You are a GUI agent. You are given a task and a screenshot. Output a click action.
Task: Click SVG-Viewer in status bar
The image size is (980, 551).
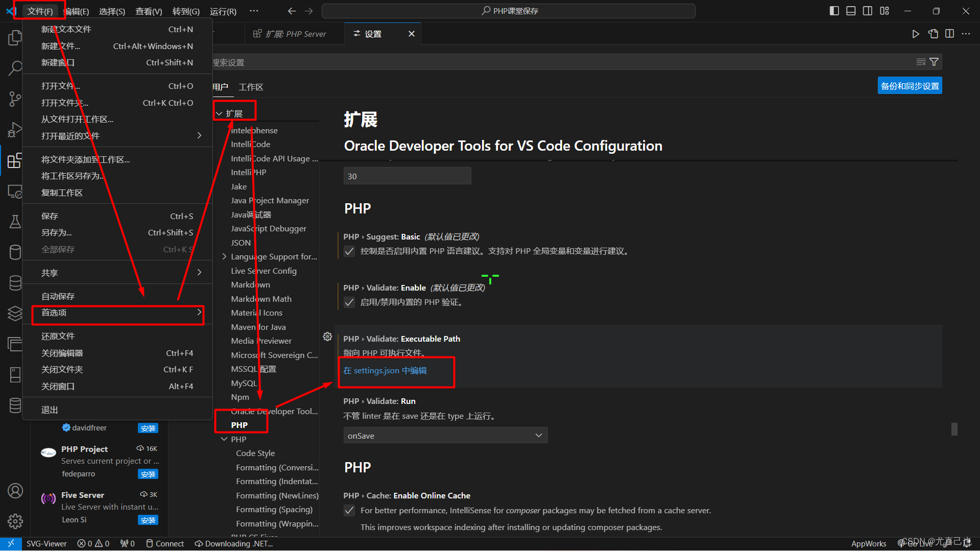pos(46,544)
